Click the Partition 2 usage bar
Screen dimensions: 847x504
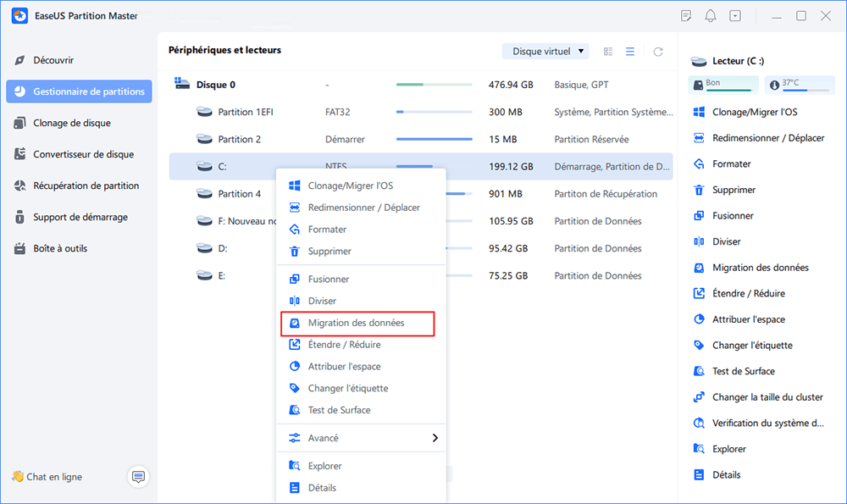(435, 139)
